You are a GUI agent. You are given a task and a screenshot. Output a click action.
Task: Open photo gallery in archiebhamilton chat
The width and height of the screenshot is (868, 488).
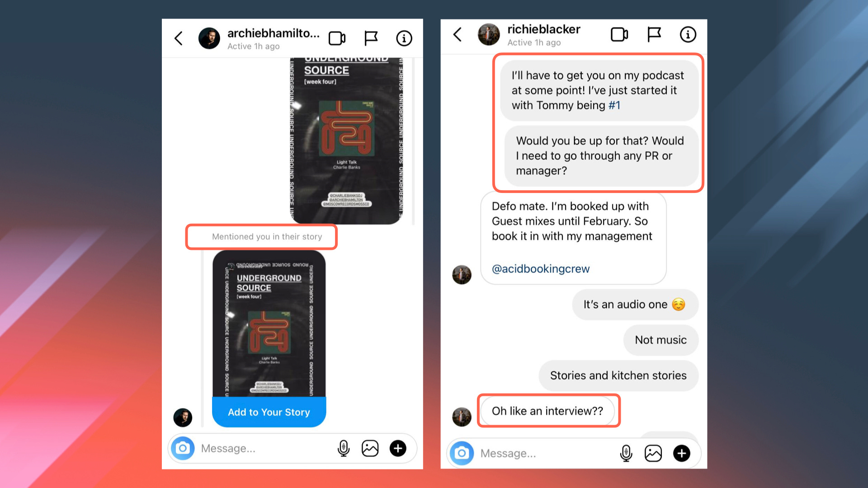(x=370, y=448)
